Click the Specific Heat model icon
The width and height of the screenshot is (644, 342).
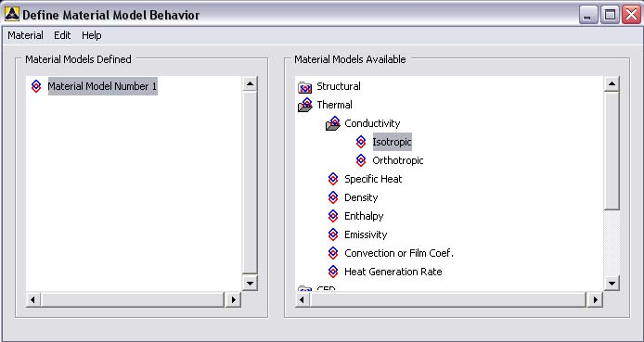point(333,179)
